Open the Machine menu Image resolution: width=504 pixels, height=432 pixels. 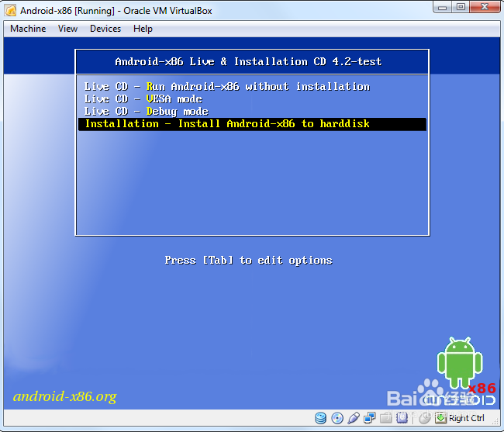[28, 29]
